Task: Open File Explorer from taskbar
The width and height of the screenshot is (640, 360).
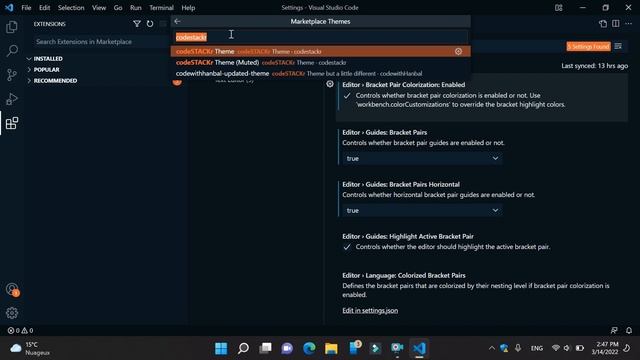Action: tap(331, 348)
